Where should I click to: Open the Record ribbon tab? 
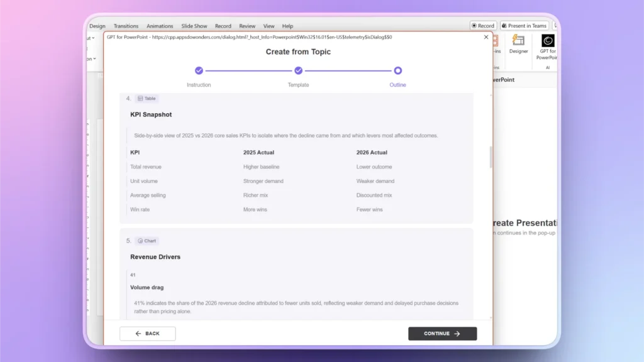223,26
